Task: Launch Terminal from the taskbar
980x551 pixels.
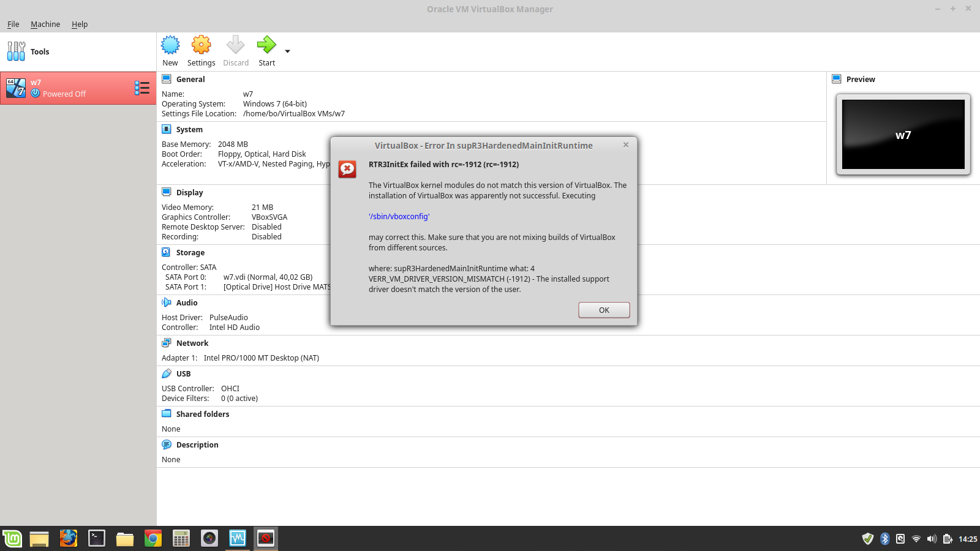Action: coord(97,539)
